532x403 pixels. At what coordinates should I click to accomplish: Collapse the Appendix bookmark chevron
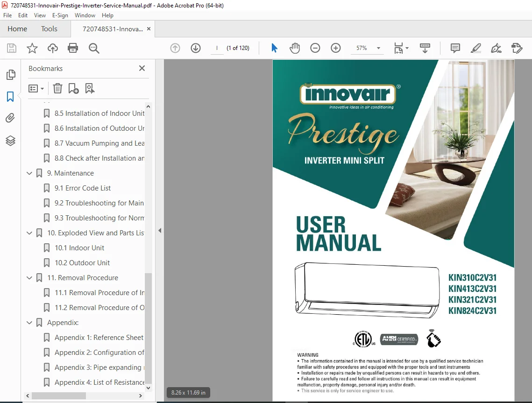(29, 323)
